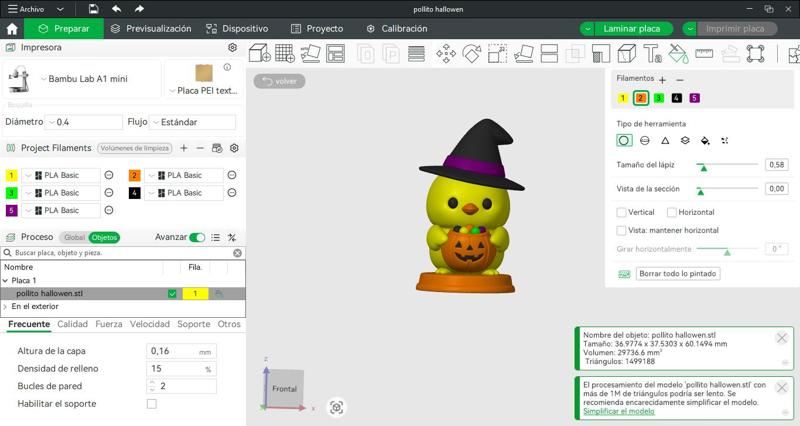Viewport: 800px width, 426px height.
Task: Toggle the Avanzar switch
Action: click(197, 237)
